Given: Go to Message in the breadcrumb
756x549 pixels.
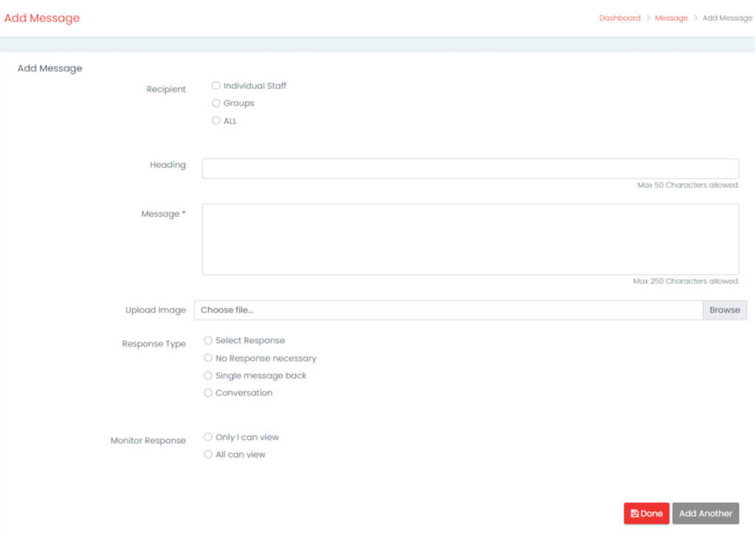Looking at the screenshot, I should point(671,18).
